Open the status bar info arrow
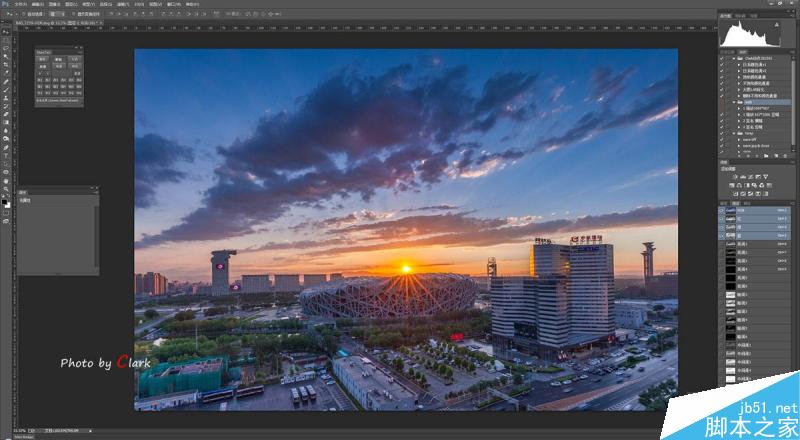This screenshot has height=440, width=800. pyautogui.click(x=91, y=430)
